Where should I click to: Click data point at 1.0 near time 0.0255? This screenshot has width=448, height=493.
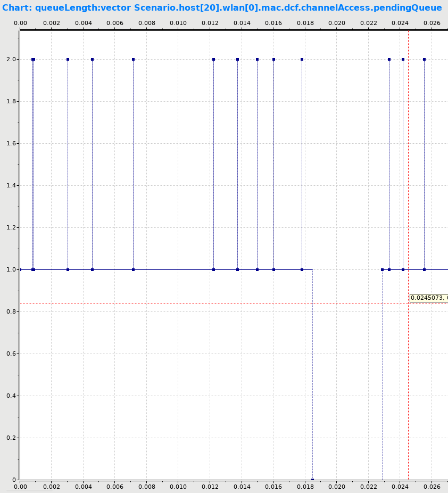point(425,270)
